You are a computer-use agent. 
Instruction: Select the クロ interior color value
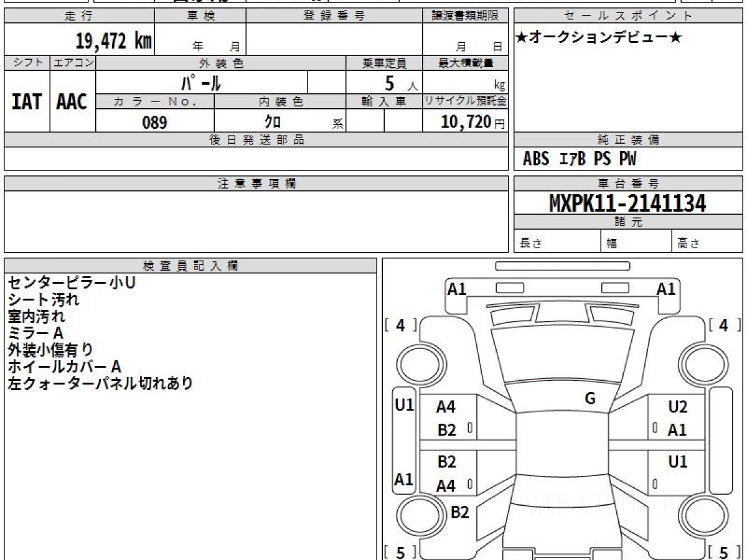pos(273,122)
